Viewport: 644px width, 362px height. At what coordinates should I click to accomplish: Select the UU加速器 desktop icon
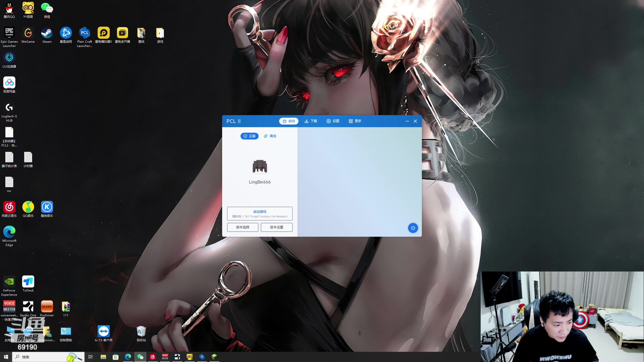[9, 60]
